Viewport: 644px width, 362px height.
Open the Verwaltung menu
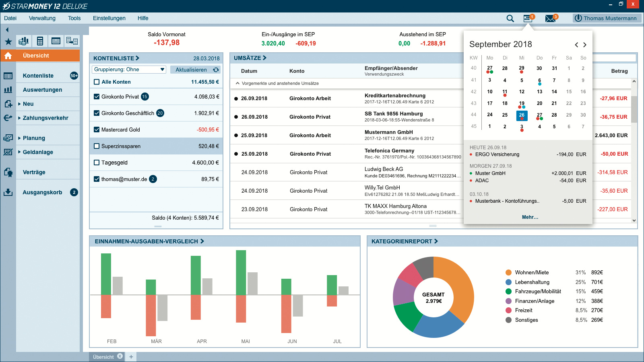42,18
